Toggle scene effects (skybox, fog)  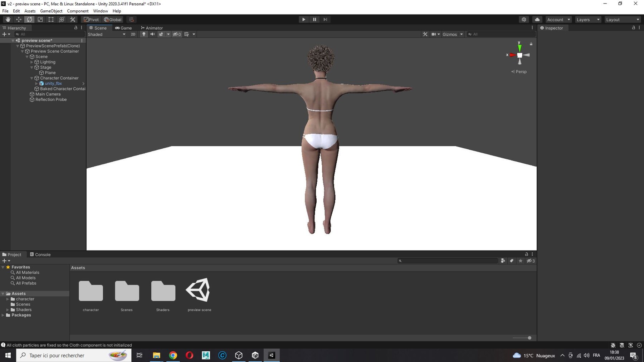161,34
